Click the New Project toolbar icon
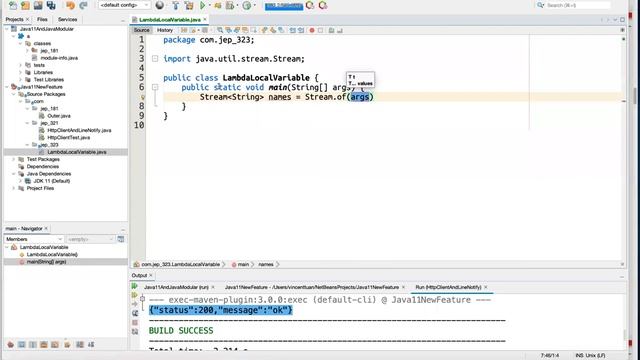Image resolution: width=640 pixels, height=360 pixels. (x=25, y=5)
